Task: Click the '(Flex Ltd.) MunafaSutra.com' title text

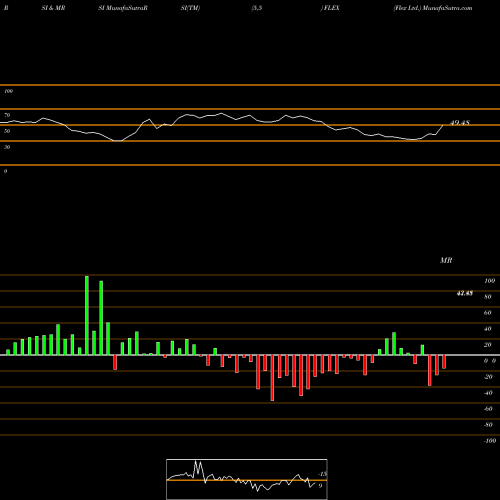Action: [432, 8]
